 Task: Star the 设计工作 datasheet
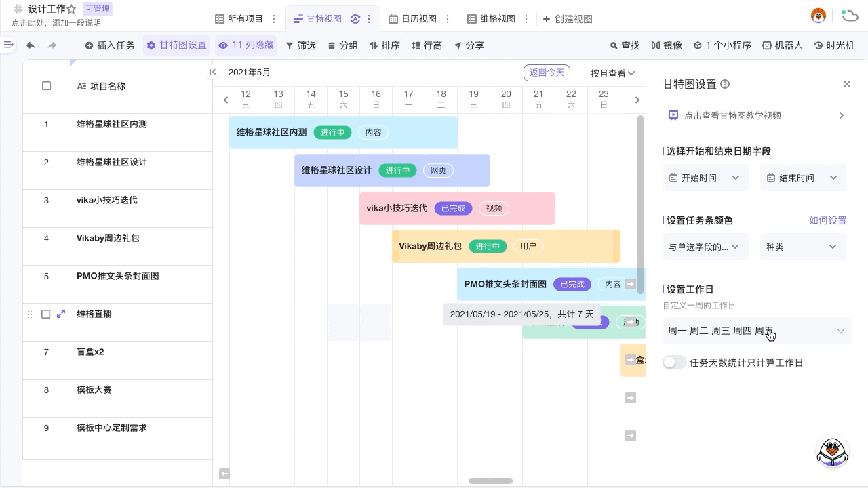[x=71, y=9]
